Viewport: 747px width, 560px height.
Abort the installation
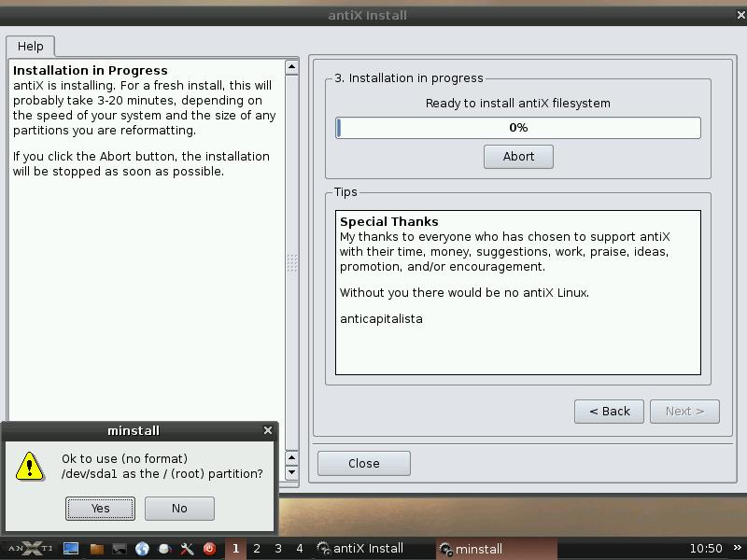(518, 157)
